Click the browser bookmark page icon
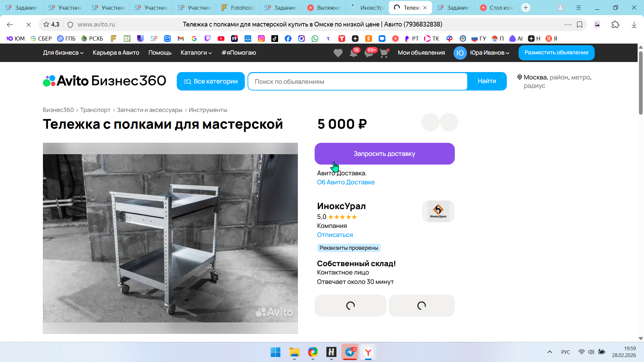Screen dimensions: 644x362 [x=580, y=24]
